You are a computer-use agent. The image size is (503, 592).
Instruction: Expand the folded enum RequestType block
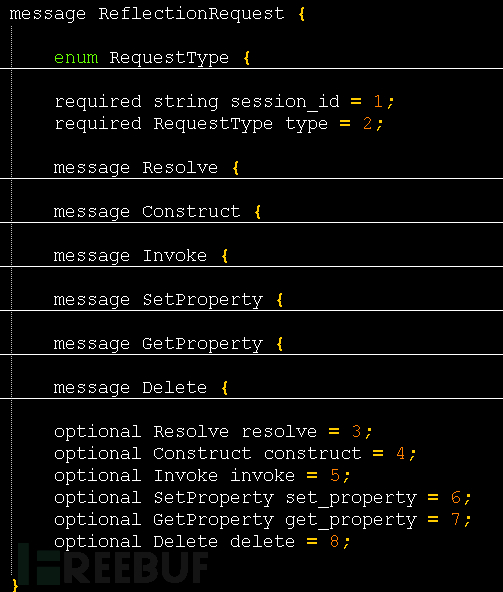152,58
